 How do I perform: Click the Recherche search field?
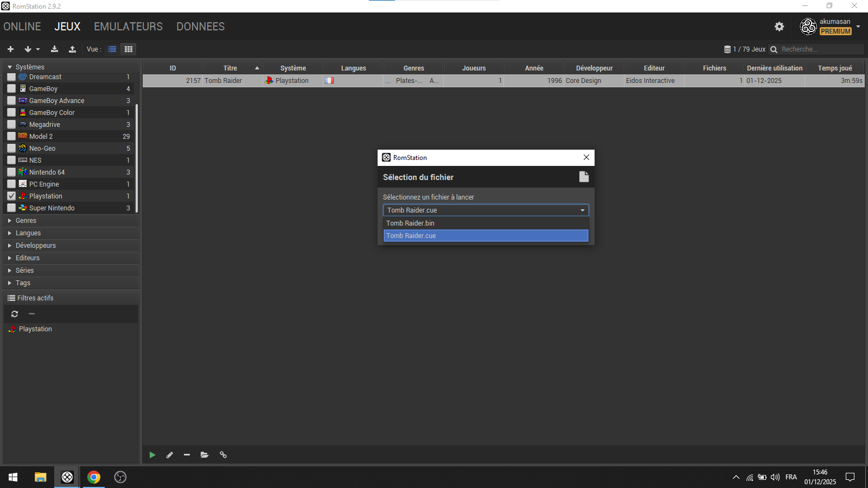pos(820,49)
